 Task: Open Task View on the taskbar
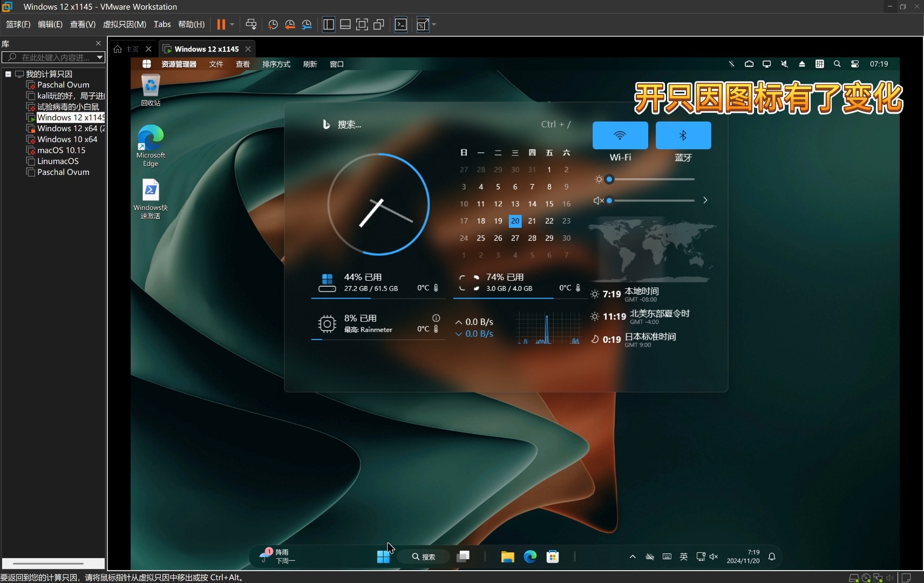(463, 557)
